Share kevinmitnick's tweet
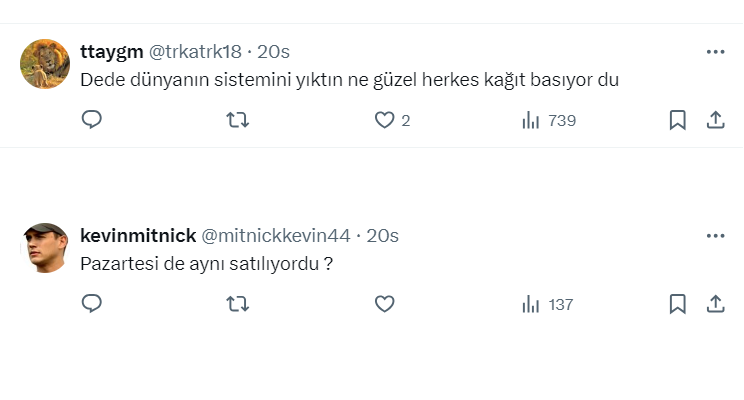Viewport: 744px width, 400px height. coord(715,304)
